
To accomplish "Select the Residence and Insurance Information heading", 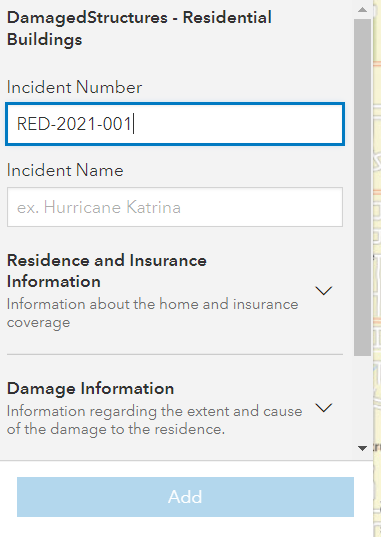I will (107, 271).
